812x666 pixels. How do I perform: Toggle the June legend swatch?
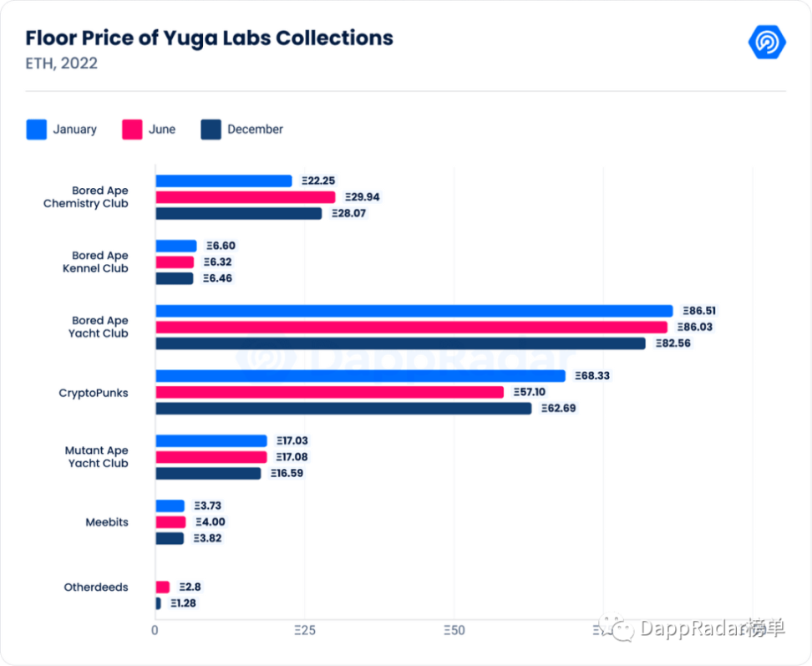point(132,130)
